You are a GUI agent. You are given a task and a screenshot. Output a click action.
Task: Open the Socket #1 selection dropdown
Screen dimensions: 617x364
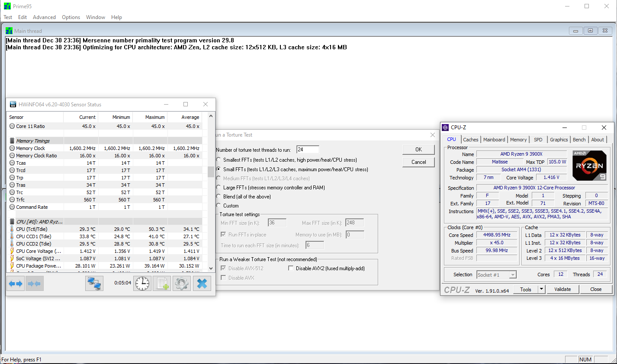[x=513, y=275]
